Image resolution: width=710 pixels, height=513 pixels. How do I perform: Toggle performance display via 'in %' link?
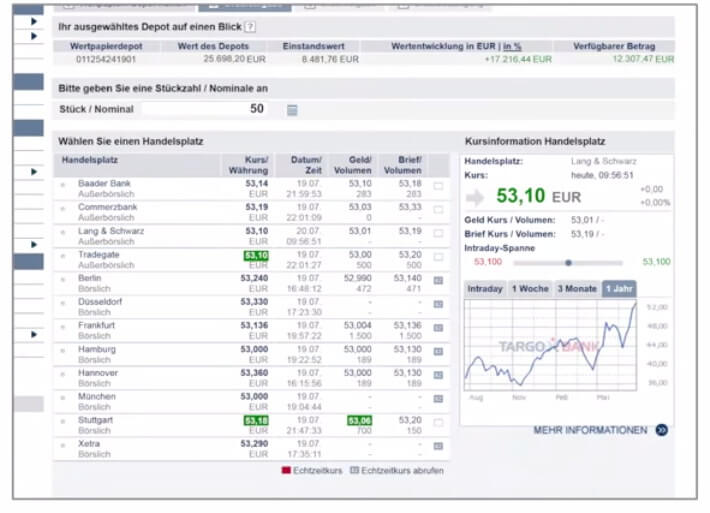pos(512,46)
